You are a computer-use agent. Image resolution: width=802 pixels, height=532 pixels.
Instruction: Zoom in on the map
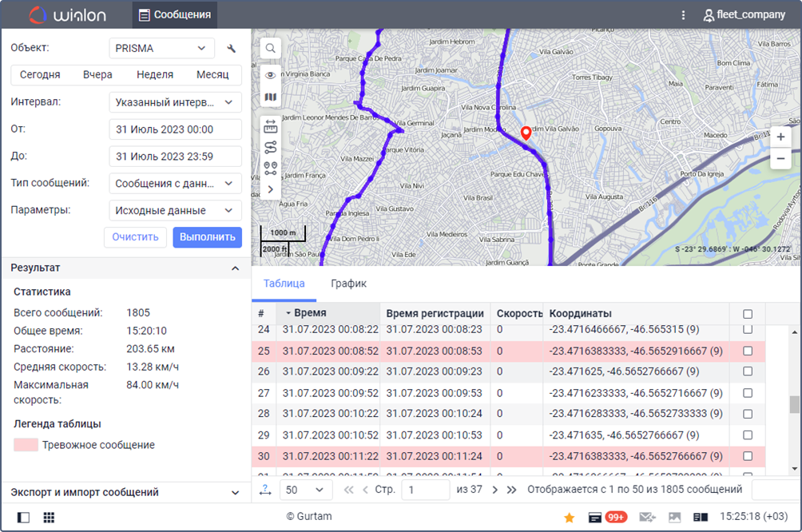(780, 137)
